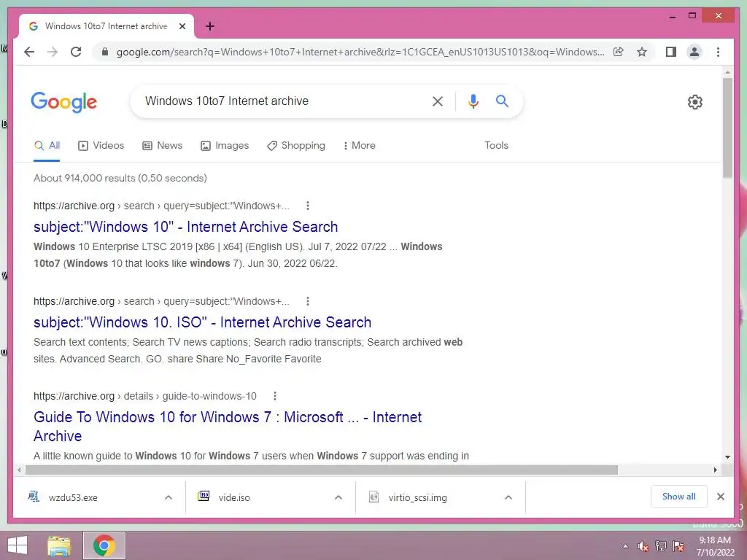The height and width of the screenshot is (560, 747).
Task: Clear the Google search box text
Action: [x=438, y=101]
